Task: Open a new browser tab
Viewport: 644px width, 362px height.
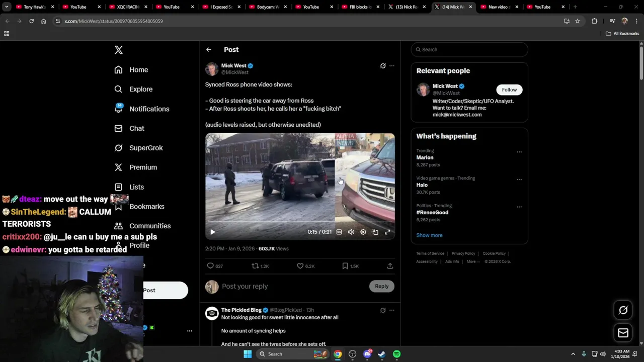Action: coord(575,7)
